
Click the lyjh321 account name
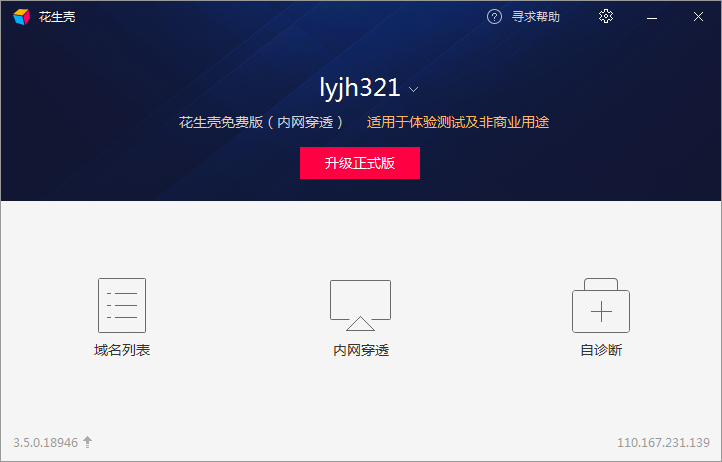(x=360, y=88)
